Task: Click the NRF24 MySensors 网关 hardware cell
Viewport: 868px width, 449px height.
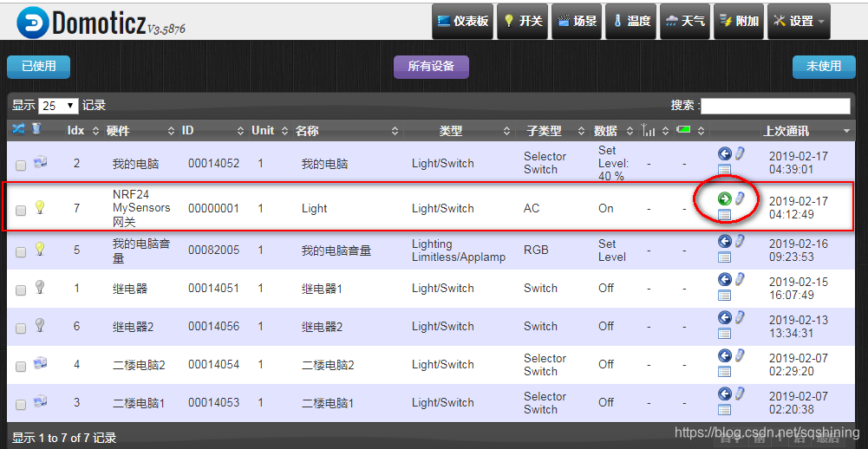Action: click(x=141, y=208)
